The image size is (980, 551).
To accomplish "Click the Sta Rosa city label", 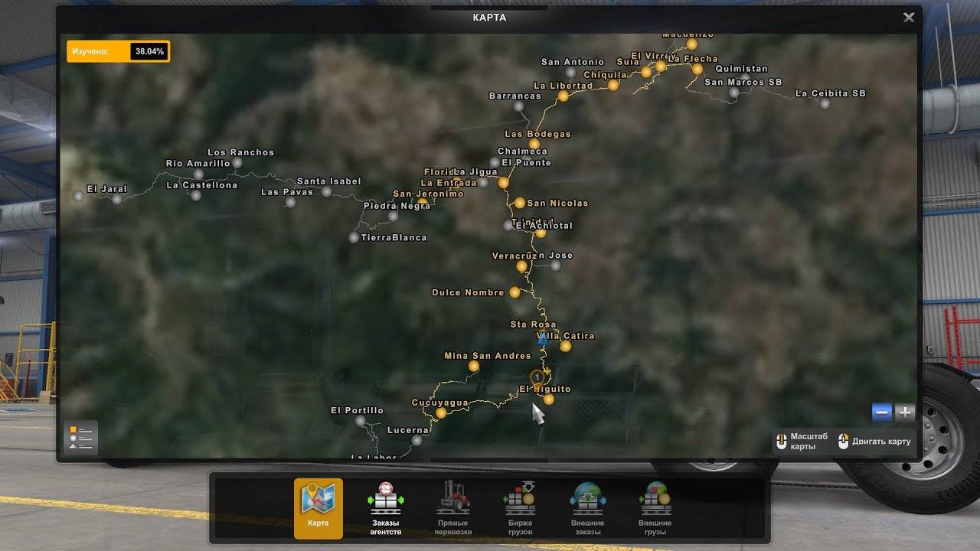I will pos(534,324).
